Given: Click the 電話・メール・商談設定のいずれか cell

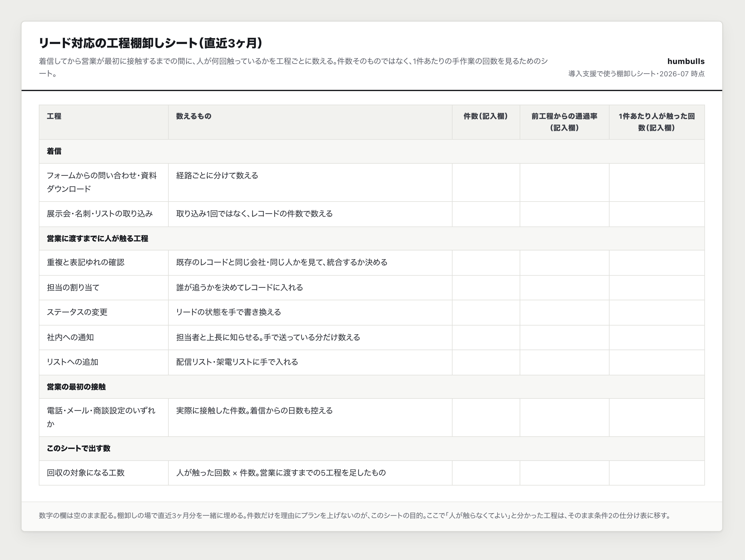Looking at the screenshot, I should click(x=104, y=418).
